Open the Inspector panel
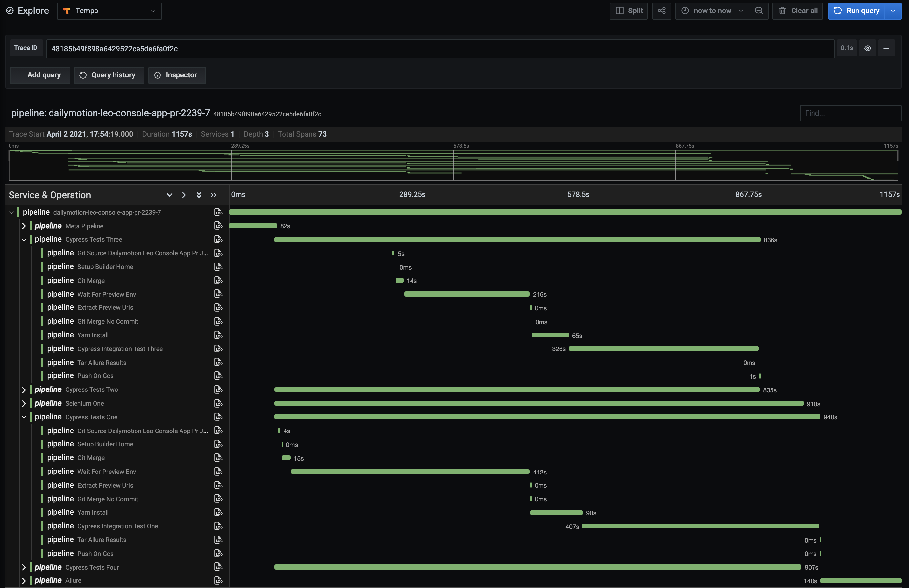909x588 pixels. pos(177,75)
